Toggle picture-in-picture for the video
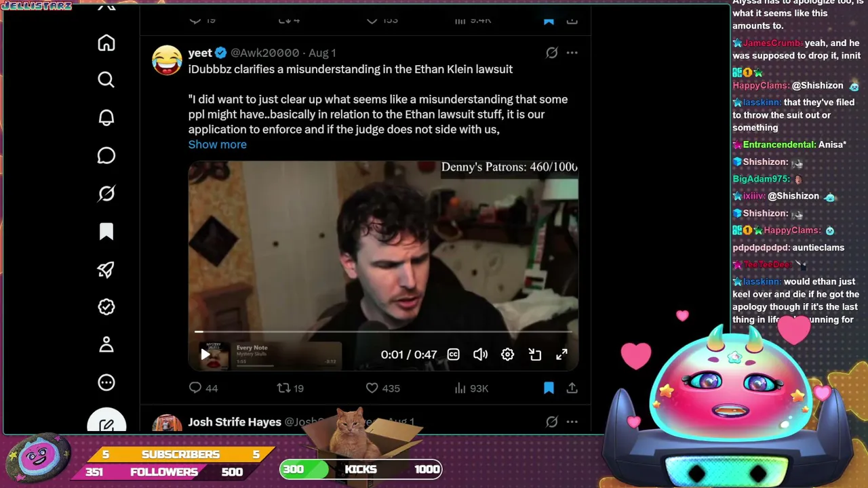The image size is (868, 488). pos(535,354)
